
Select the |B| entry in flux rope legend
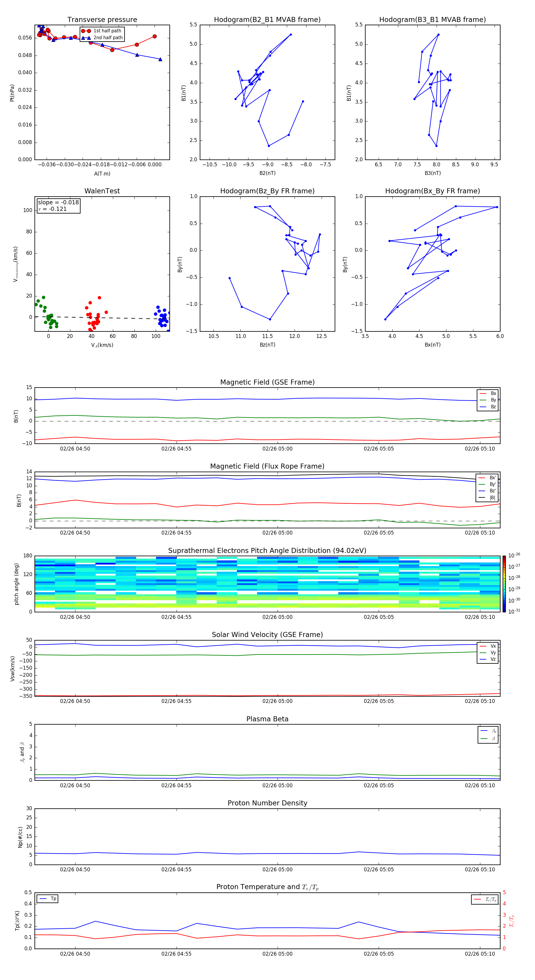pyautogui.click(x=487, y=498)
